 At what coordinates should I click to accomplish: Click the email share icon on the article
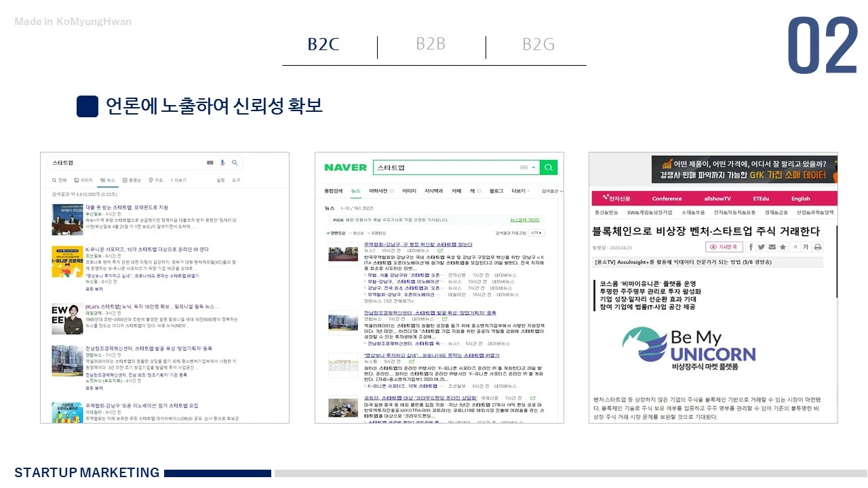click(771, 247)
